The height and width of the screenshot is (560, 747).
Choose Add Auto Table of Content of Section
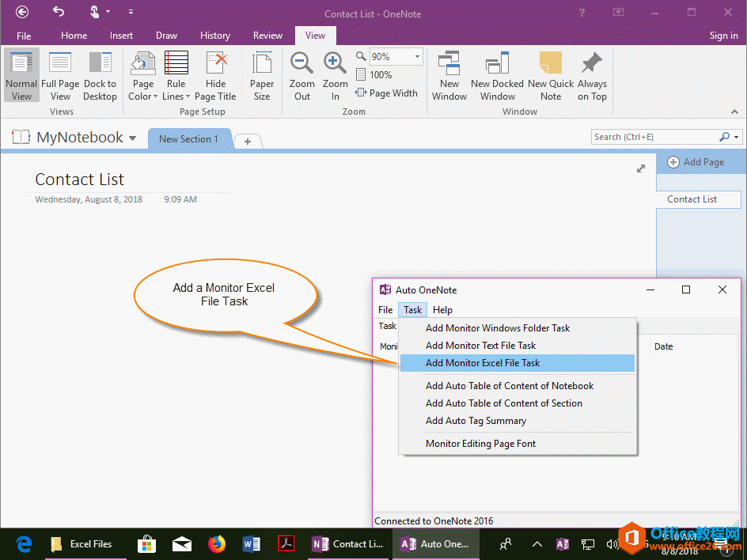(x=518, y=403)
